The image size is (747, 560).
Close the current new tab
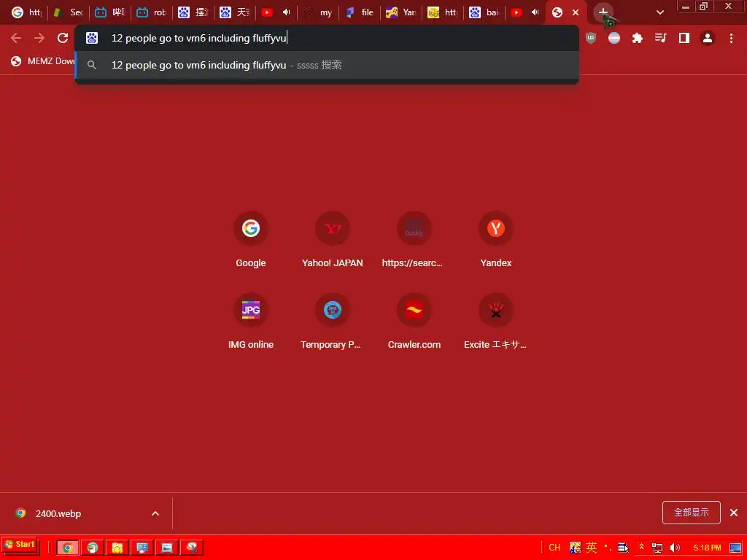click(x=576, y=12)
